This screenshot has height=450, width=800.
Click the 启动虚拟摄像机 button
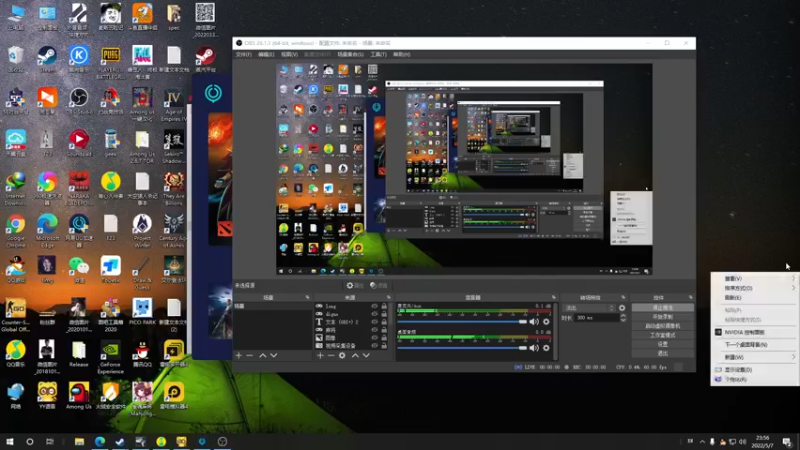pyautogui.click(x=662, y=326)
